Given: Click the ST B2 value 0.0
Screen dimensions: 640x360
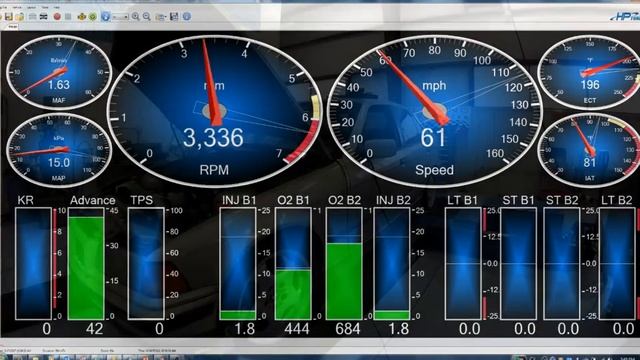Looking at the screenshot, I should [x=568, y=329].
